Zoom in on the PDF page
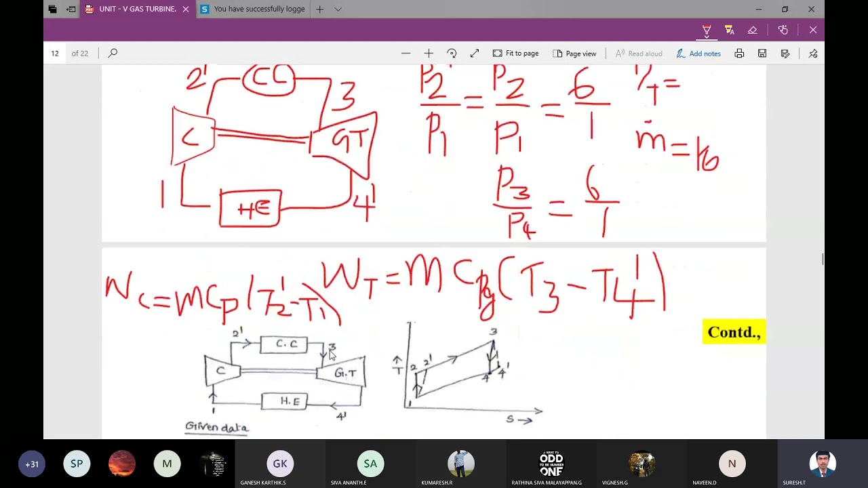The image size is (868, 488). pos(429,54)
